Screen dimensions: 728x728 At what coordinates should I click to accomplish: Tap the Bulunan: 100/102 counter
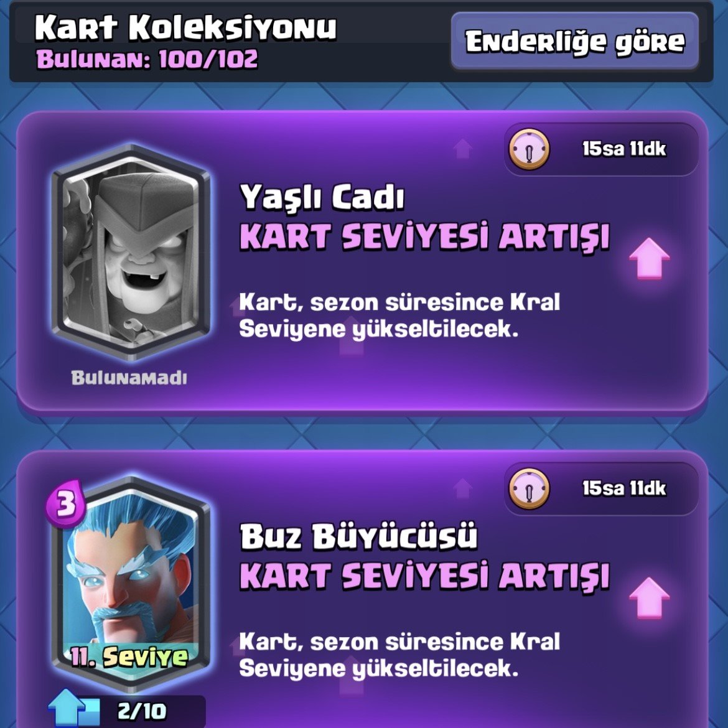(x=147, y=59)
